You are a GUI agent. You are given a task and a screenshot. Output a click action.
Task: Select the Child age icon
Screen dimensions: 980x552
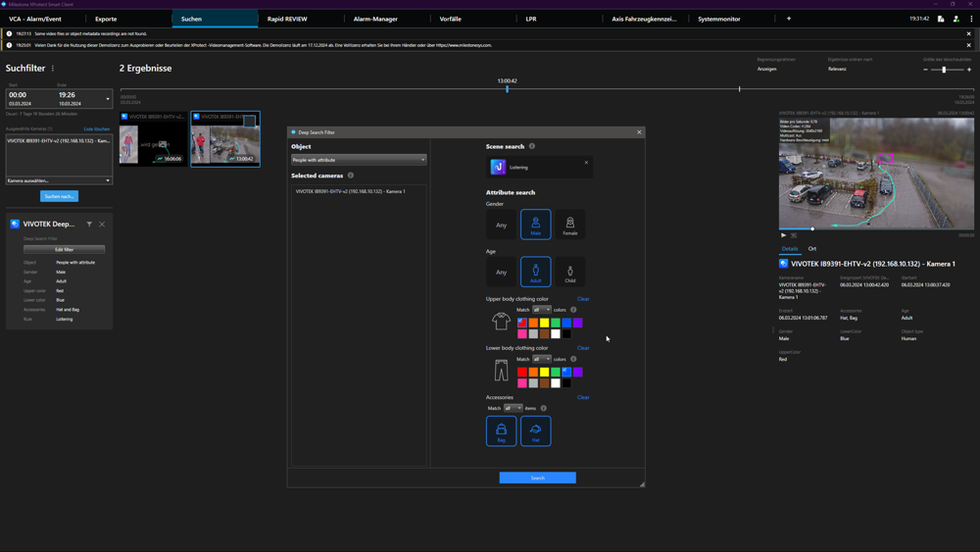tap(569, 272)
